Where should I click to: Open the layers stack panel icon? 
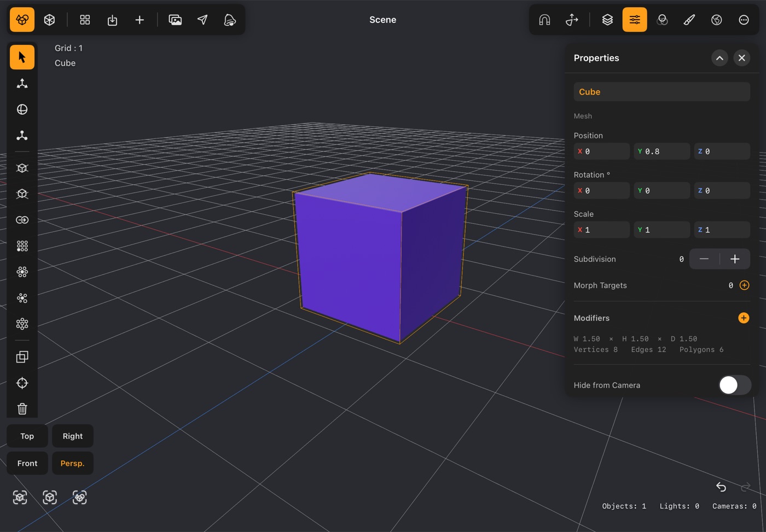click(607, 20)
